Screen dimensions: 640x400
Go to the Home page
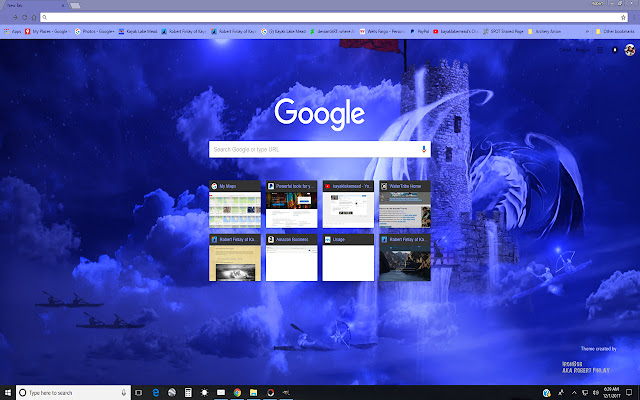click(x=34, y=18)
